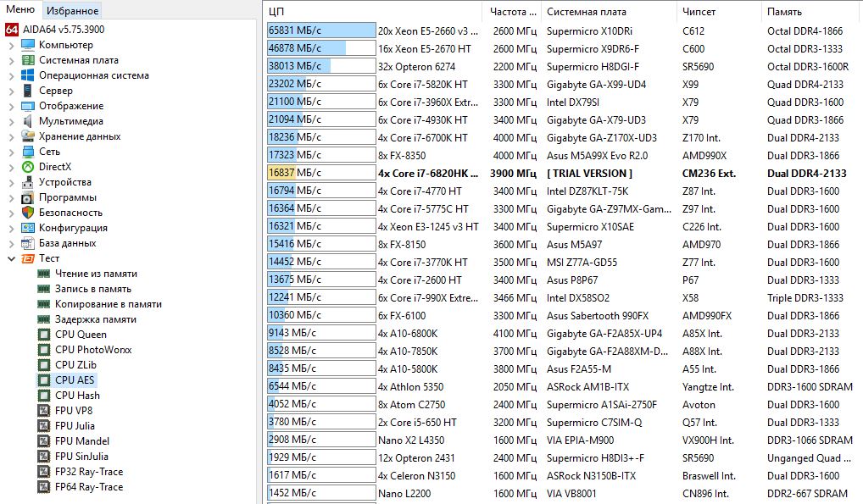Open the FPU Mandel benchmark

pyautogui.click(x=82, y=441)
